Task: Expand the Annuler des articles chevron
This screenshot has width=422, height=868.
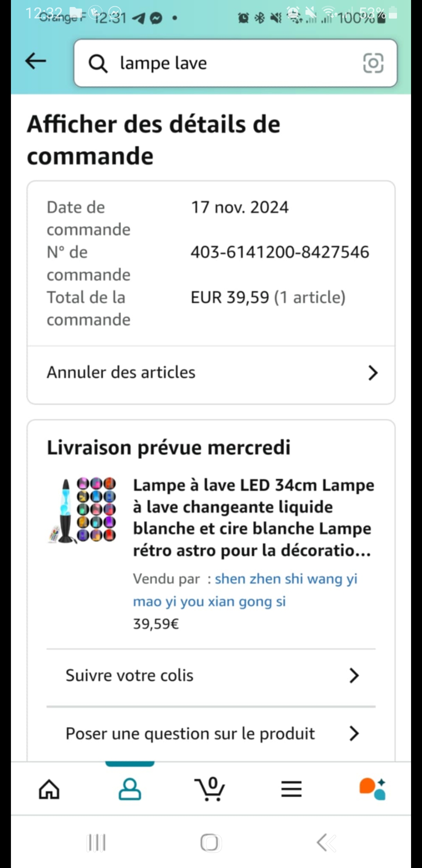Action: pos(373,373)
